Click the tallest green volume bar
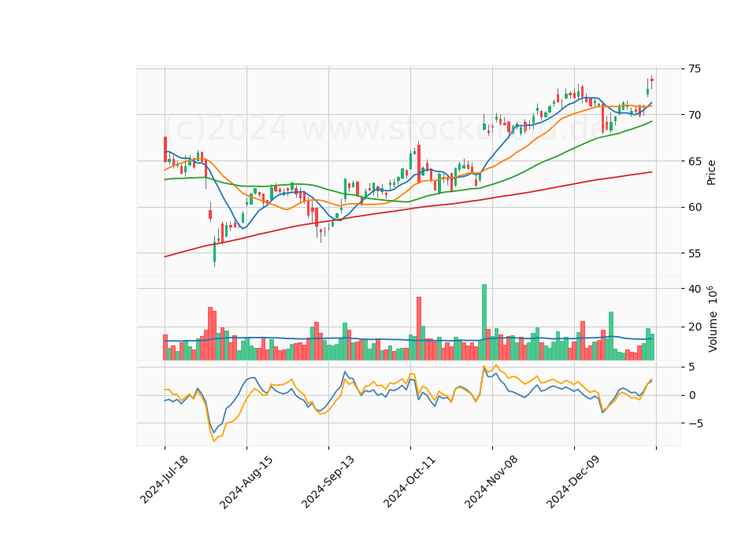756x543 pixels. (x=484, y=323)
